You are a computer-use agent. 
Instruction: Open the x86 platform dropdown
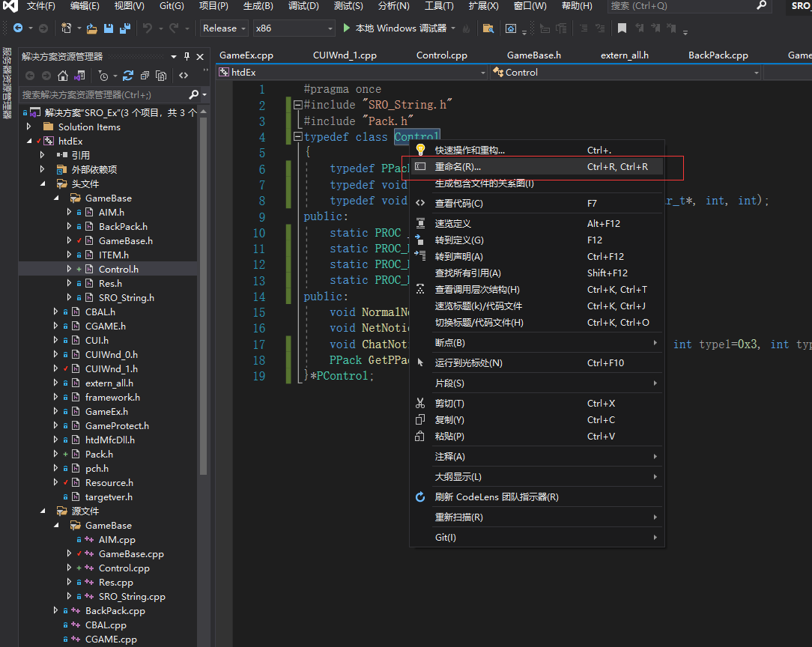pos(293,28)
